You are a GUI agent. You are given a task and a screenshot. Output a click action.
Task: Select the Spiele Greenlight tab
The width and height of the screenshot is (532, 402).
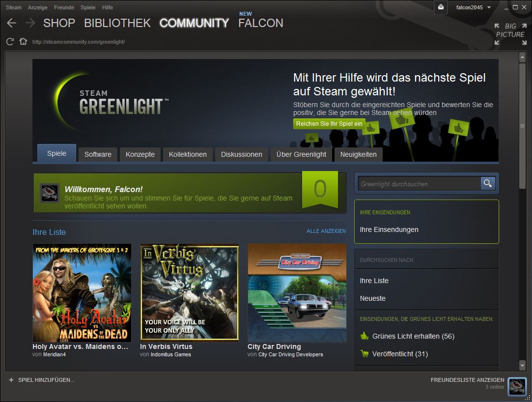pos(56,153)
